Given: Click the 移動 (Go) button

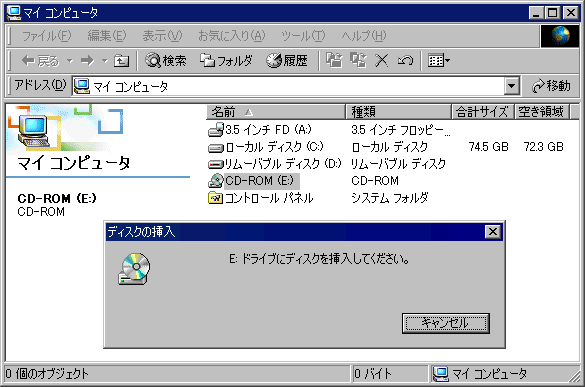Looking at the screenshot, I should [x=551, y=86].
